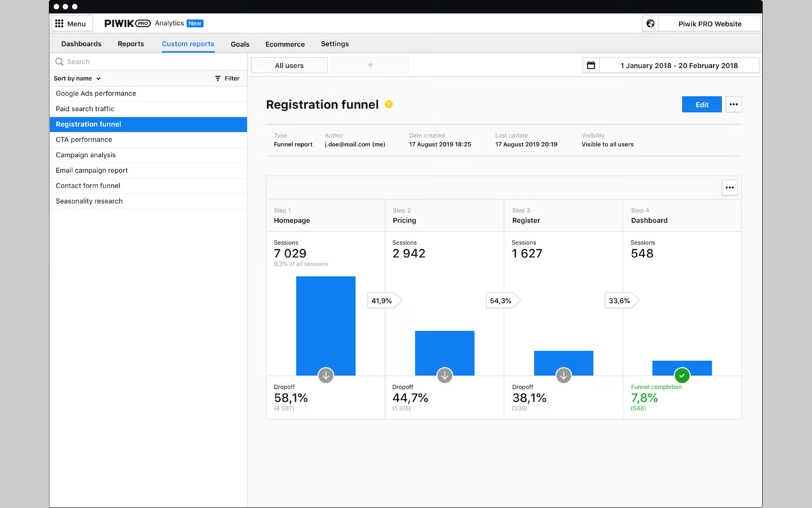This screenshot has height=508, width=812.
Task: Click the Pricing step dropoff arrow icon
Action: click(445, 375)
